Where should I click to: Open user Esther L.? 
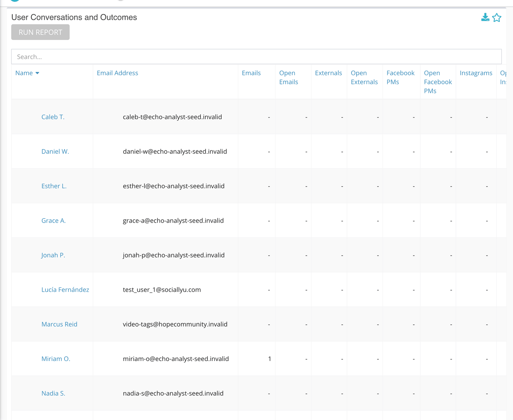point(54,186)
